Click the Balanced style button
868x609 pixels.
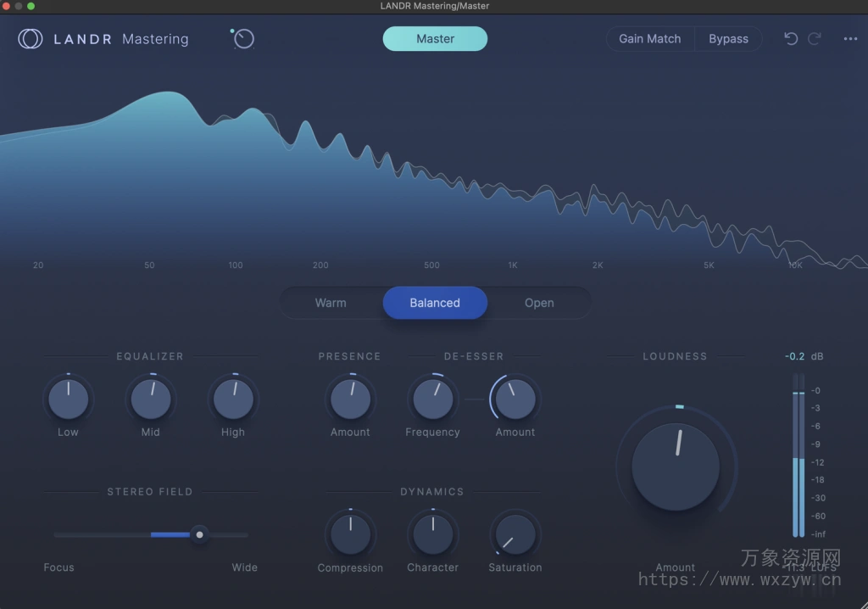pyautogui.click(x=435, y=303)
